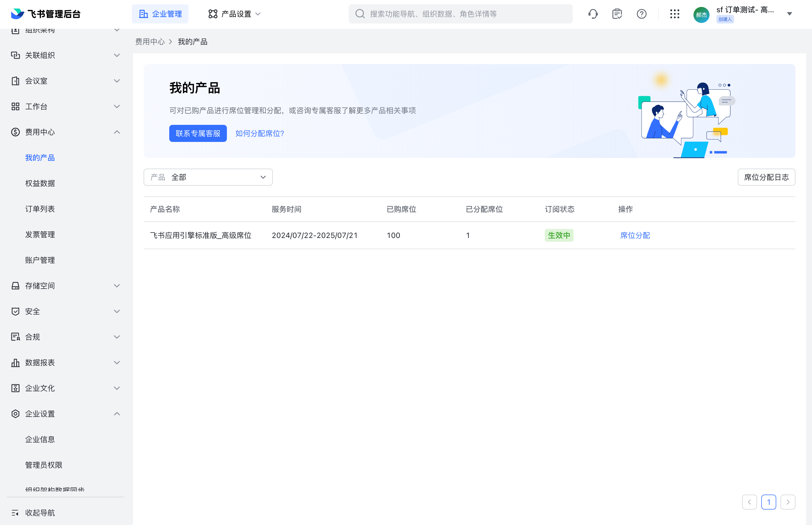Image resolution: width=812 pixels, height=525 pixels.
Task: Open the 席位分配日志 button
Action: point(766,177)
